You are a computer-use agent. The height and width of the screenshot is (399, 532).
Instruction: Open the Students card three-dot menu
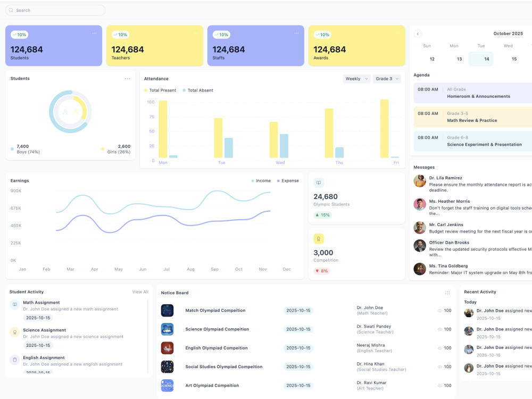(94, 33)
